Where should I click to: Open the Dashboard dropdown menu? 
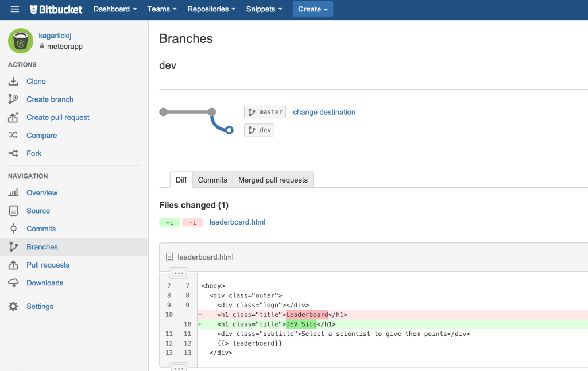[x=115, y=9]
